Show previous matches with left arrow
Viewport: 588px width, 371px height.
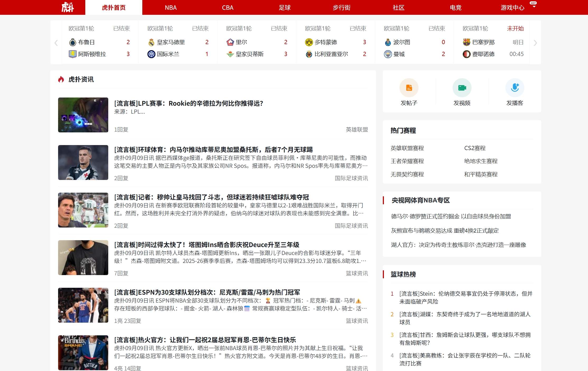point(56,43)
